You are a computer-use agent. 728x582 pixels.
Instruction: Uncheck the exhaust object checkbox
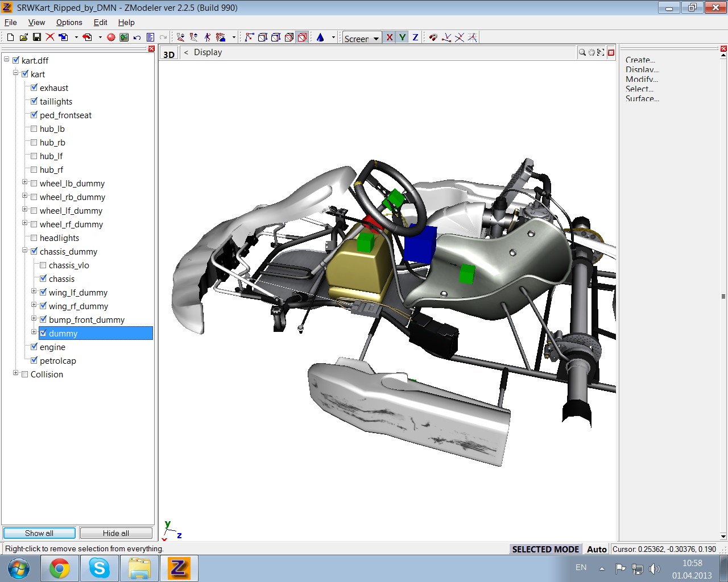tap(34, 88)
